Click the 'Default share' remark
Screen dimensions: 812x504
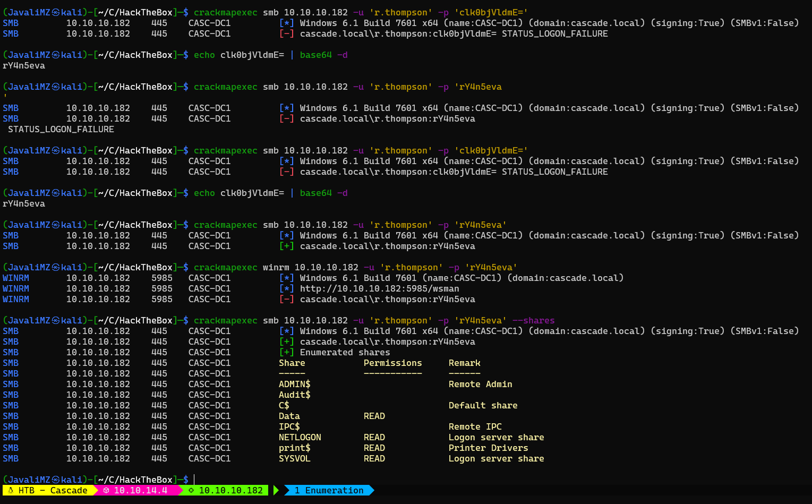pos(483,405)
